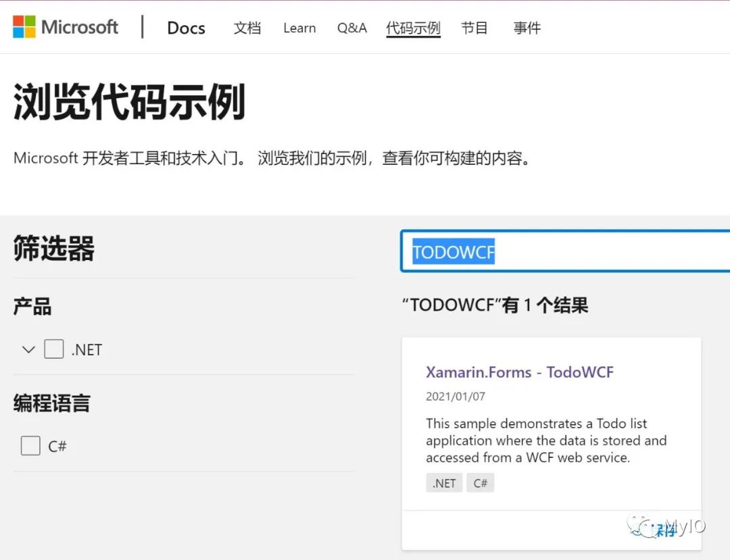The image size is (730, 560).
Task: Go to the 文档 tab
Action: (x=247, y=28)
